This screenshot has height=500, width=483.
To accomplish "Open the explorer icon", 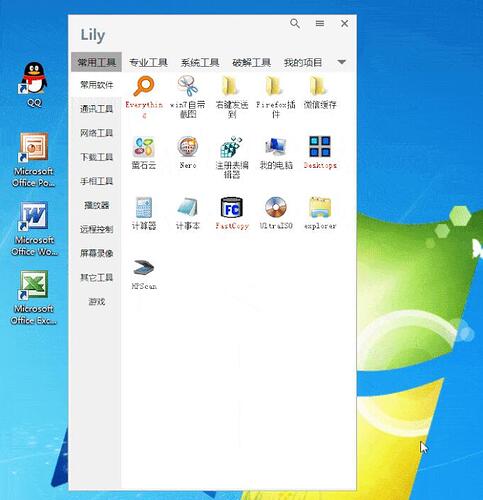I will click(x=320, y=207).
